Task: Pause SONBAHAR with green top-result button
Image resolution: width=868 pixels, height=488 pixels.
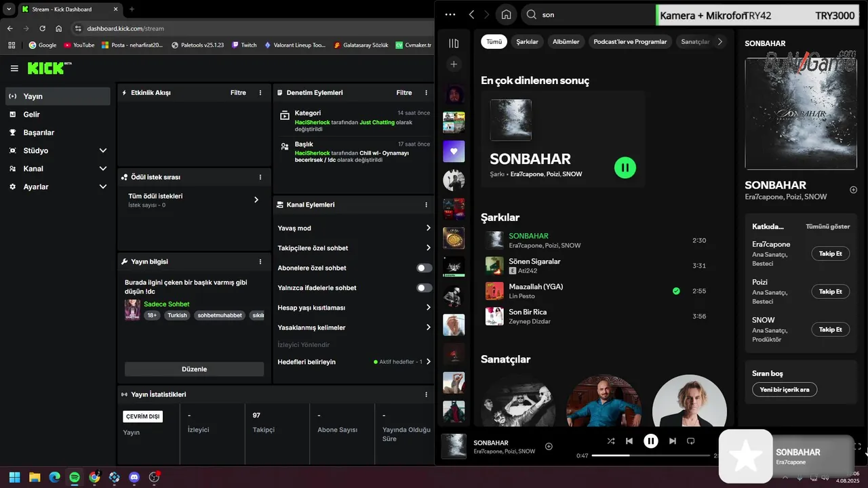Action: (625, 167)
